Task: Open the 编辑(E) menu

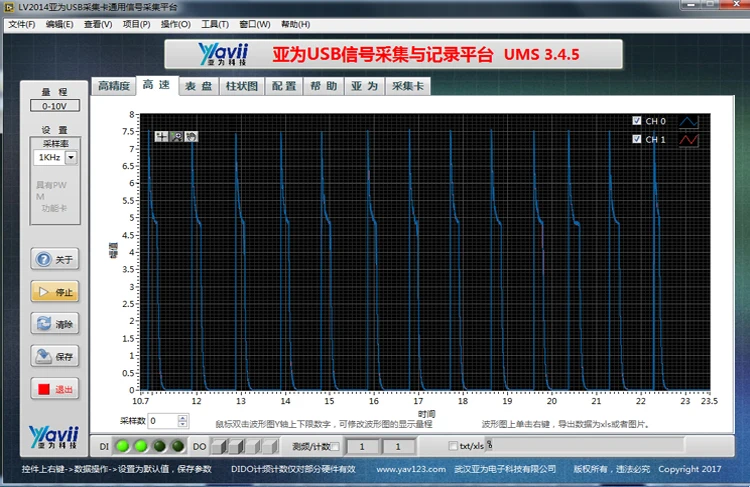Action: [x=59, y=24]
